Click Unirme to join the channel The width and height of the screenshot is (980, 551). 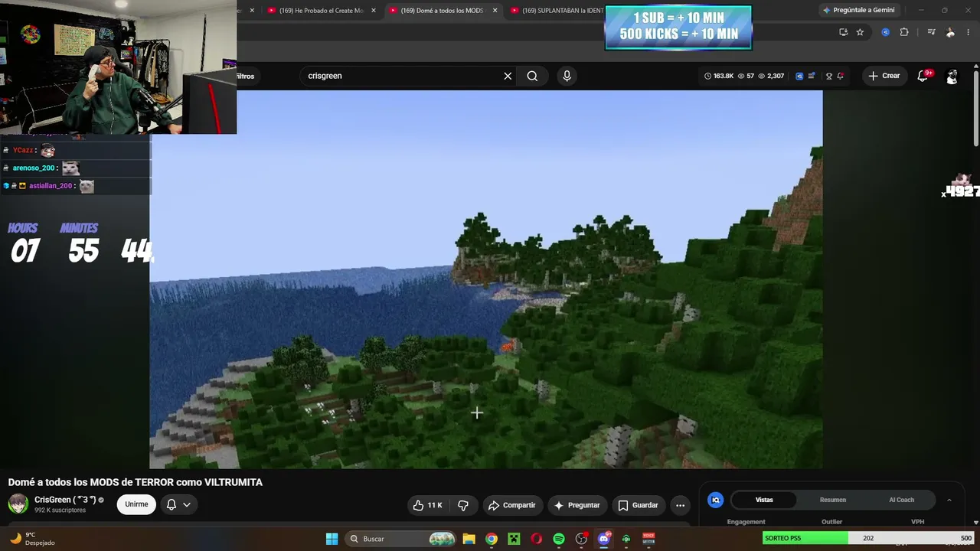point(136,504)
